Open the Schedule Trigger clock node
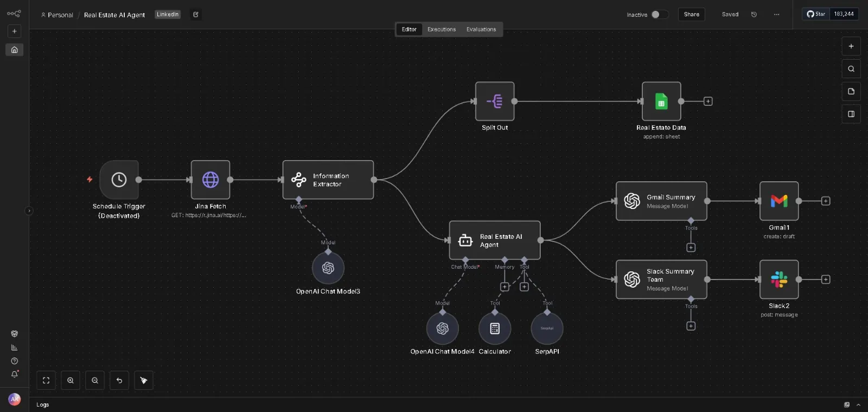 [119, 180]
